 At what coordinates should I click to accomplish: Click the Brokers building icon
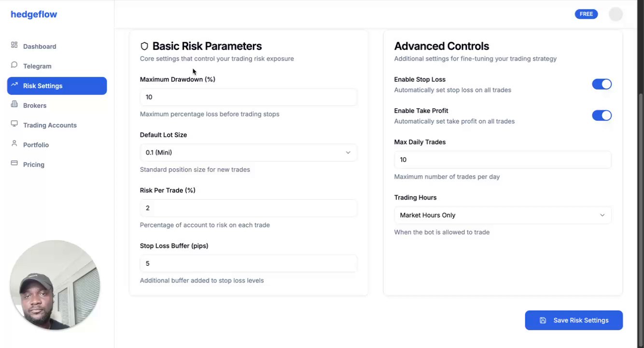[14, 105]
